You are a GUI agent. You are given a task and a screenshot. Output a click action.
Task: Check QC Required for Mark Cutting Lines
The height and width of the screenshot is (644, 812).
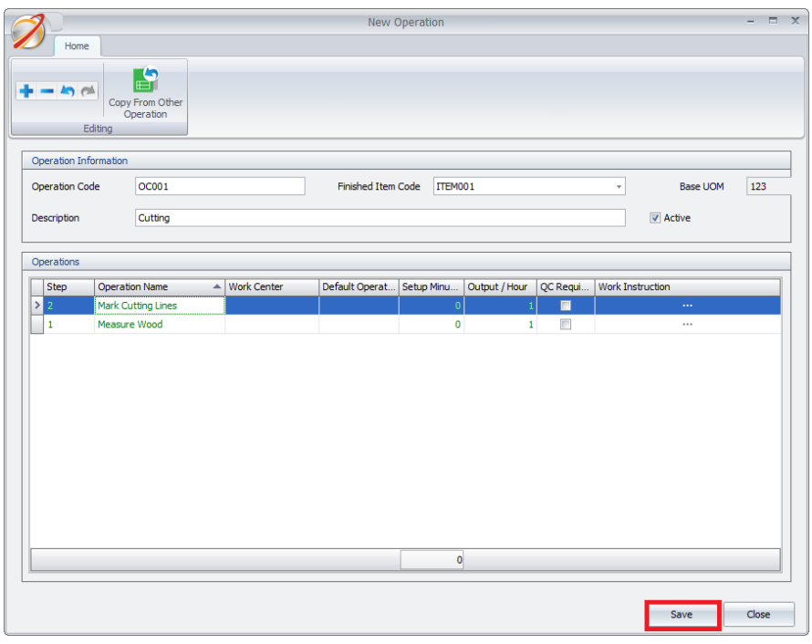[x=566, y=306]
